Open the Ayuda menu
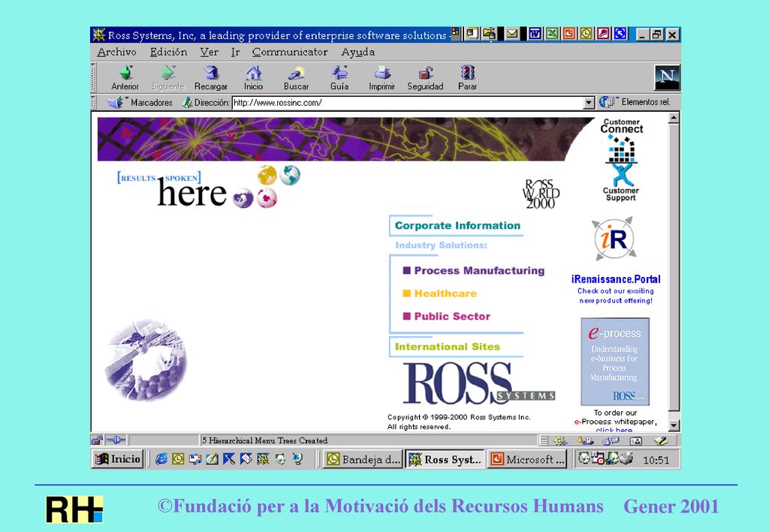 (x=358, y=52)
